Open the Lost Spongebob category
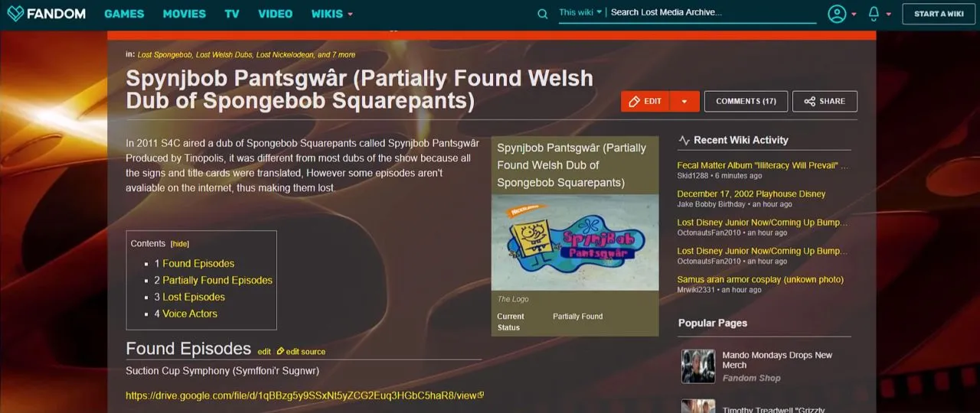The height and width of the screenshot is (413, 980). [x=165, y=55]
